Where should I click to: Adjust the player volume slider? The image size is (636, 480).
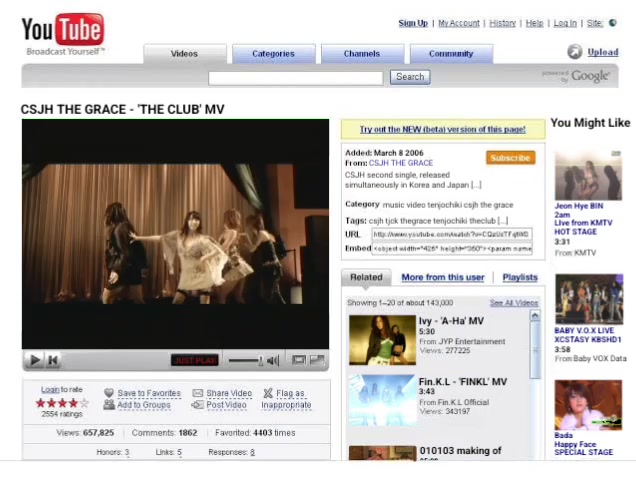click(245, 360)
